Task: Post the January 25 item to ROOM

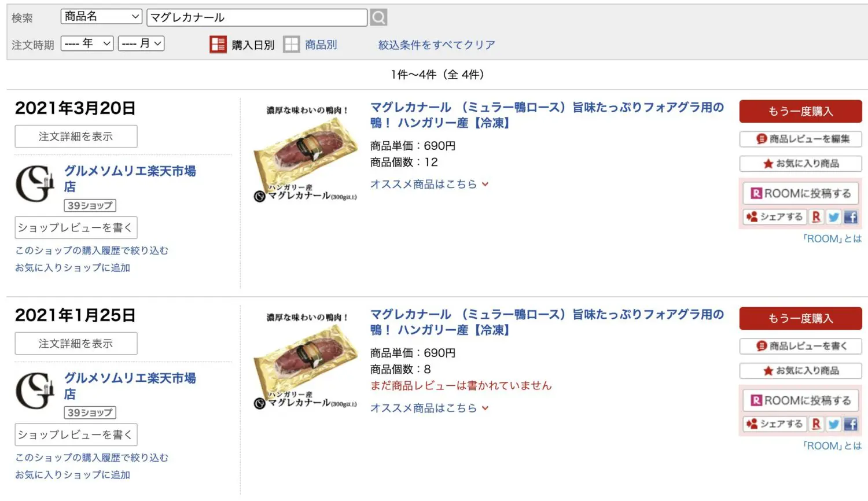Action: [800, 400]
